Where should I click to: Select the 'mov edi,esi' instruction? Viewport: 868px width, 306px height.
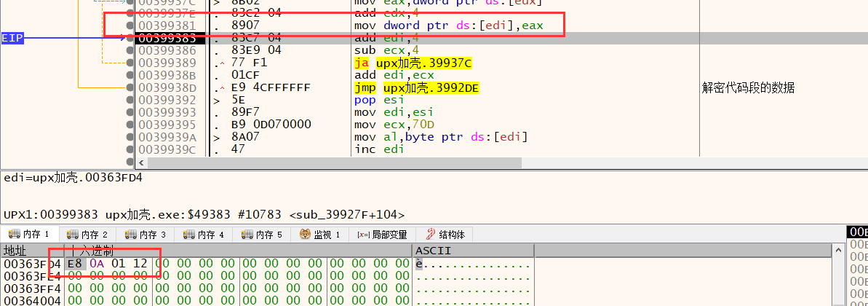pos(394,112)
